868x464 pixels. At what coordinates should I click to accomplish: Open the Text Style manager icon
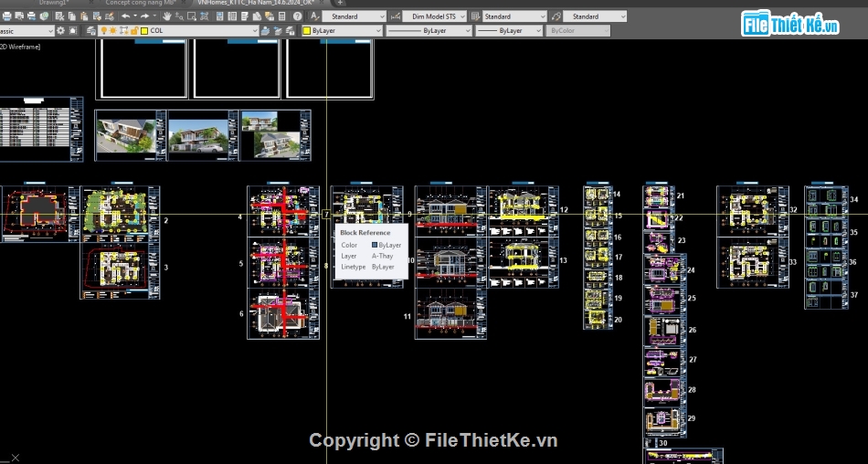point(315,16)
